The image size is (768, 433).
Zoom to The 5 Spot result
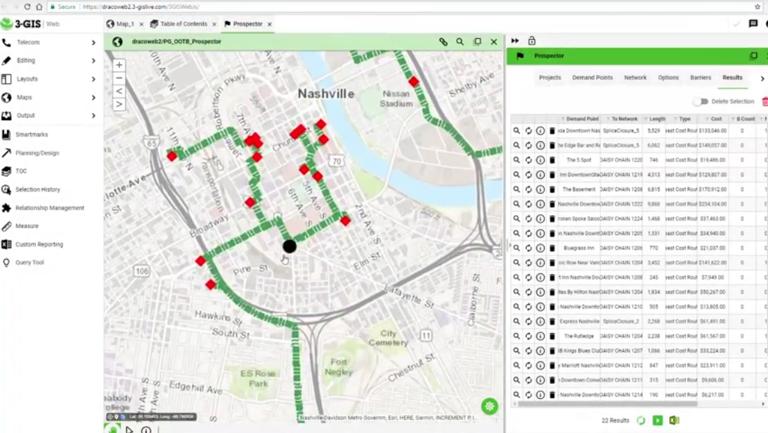point(516,160)
